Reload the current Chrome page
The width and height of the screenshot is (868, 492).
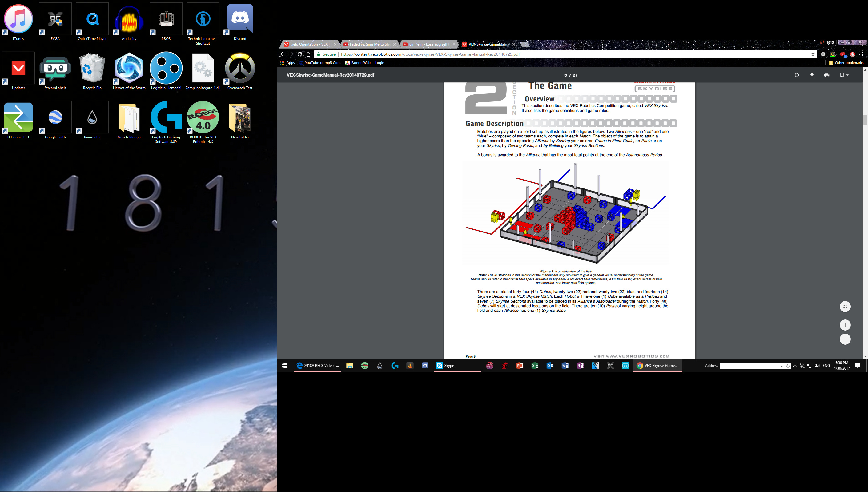click(299, 54)
